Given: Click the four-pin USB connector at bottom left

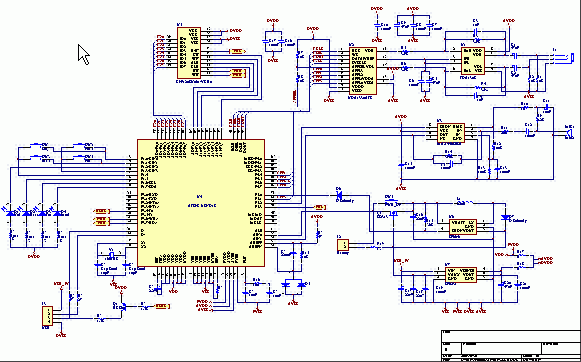Looking at the screenshot, I should point(47,316).
